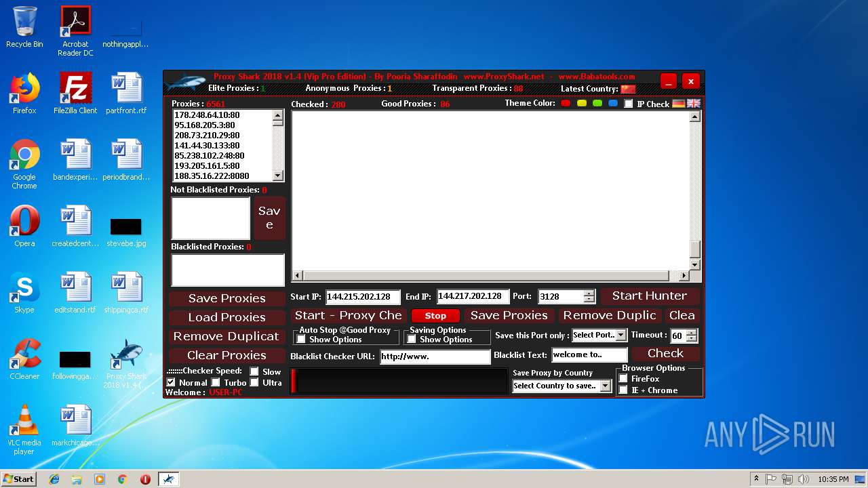The width and height of the screenshot is (868, 488).
Task: Enable Turbo checker speed checkbox
Action: (x=216, y=382)
